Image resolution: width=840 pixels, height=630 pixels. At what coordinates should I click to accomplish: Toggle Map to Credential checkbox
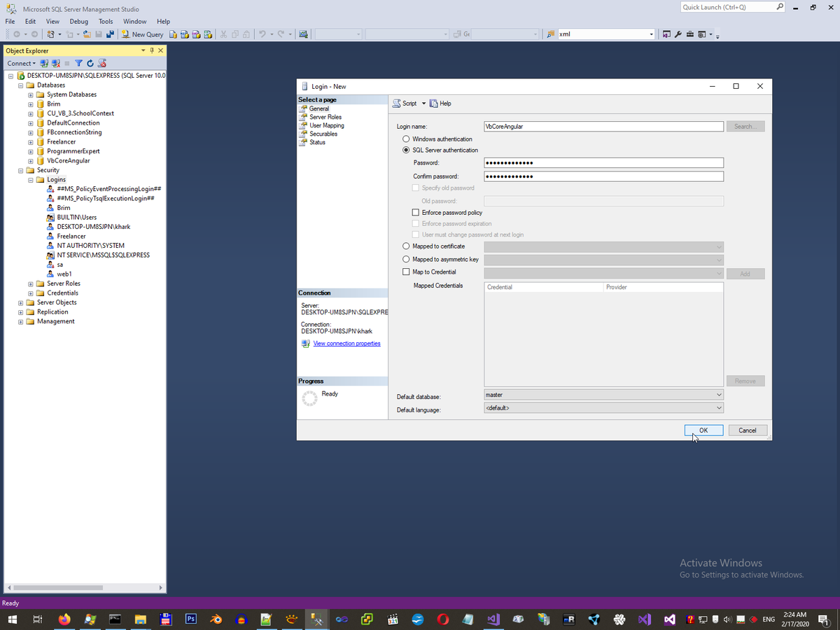pos(406,272)
